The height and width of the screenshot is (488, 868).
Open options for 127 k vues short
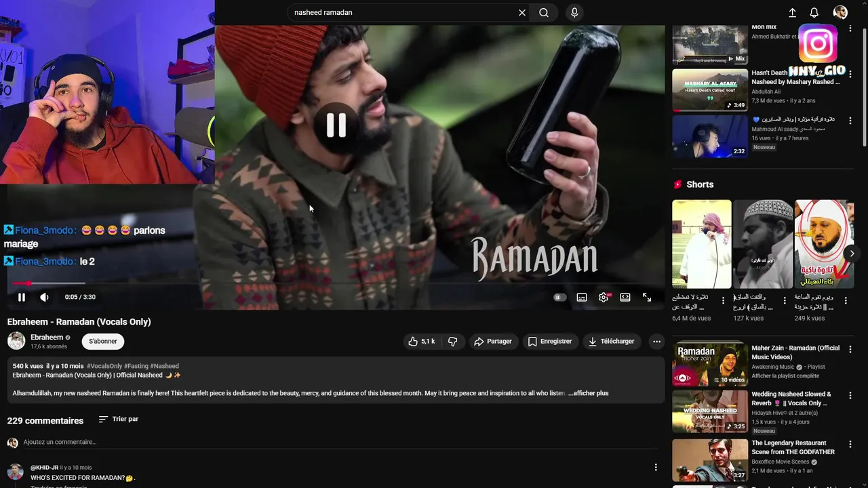pyautogui.click(x=785, y=300)
